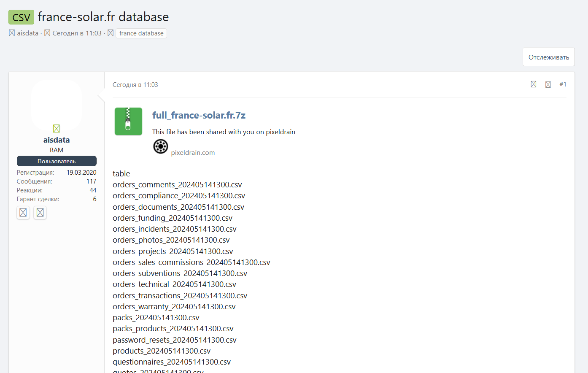Click the icon immediately left of #1

[x=548, y=84]
